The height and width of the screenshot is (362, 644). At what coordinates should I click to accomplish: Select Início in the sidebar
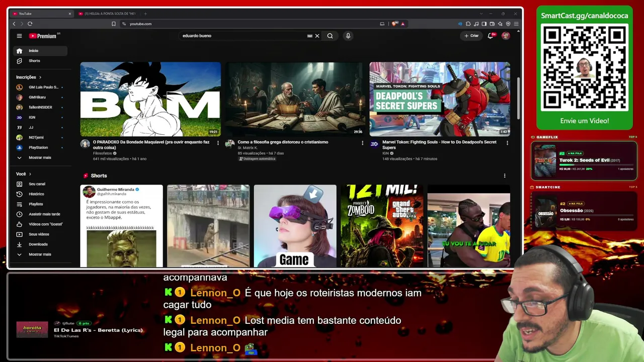pyautogui.click(x=40, y=51)
